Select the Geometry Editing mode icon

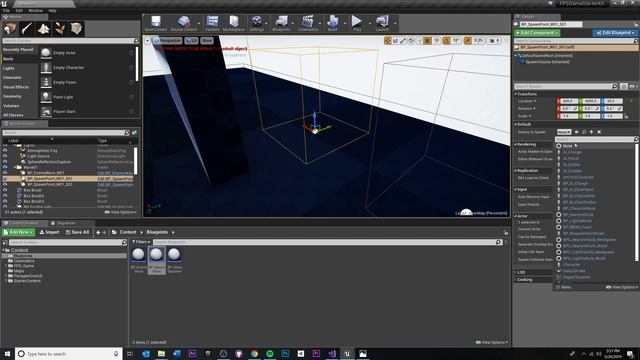pos(77,29)
